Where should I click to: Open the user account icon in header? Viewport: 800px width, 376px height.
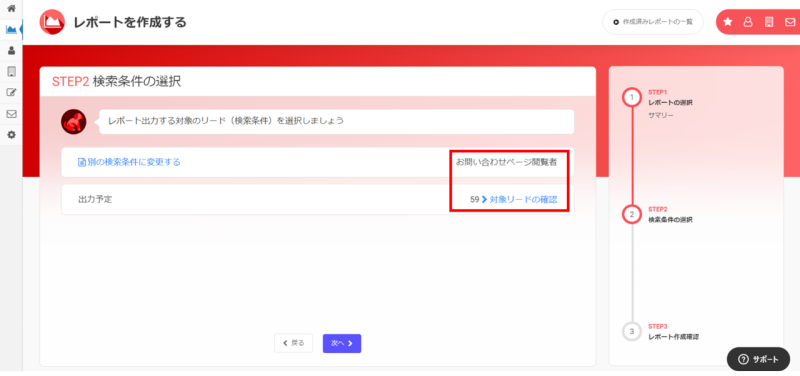click(x=748, y=22)
